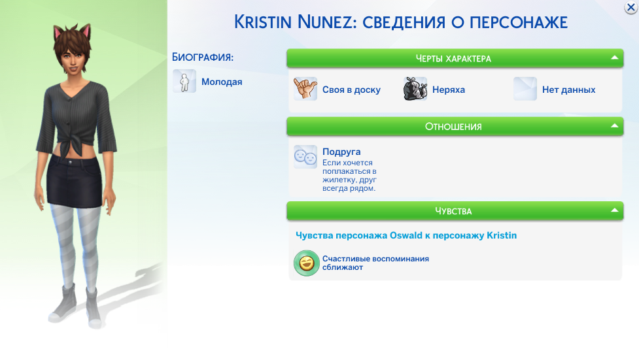Close the character info window
The image size is (639, 364).
pyautogui.click(x=630, y=8)
